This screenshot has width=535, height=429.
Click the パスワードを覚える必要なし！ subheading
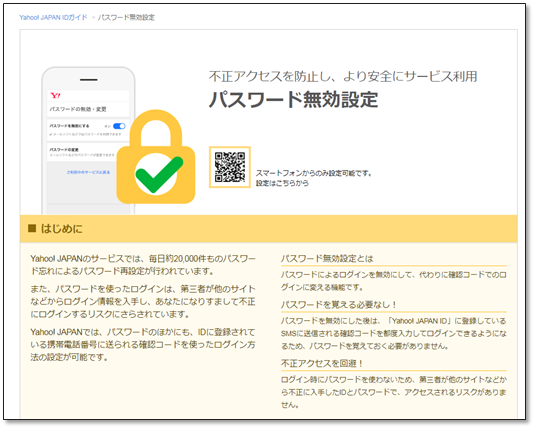[x=339, y=304]
